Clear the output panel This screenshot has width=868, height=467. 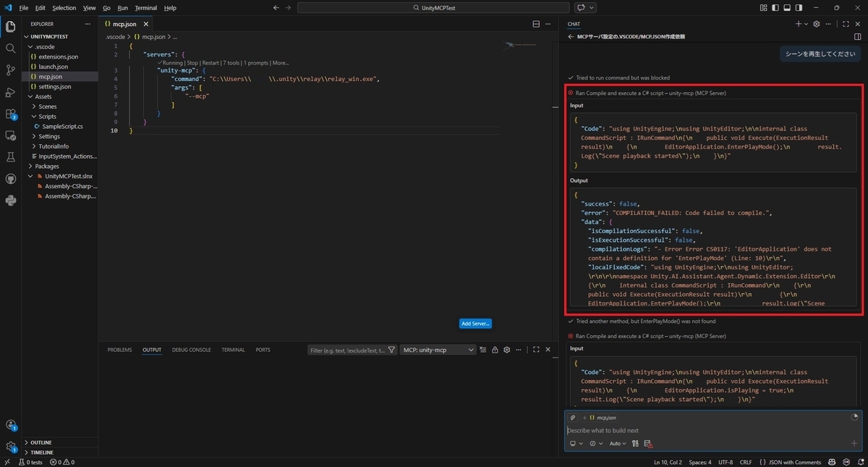pyautogui.click(x=484, y=350)
